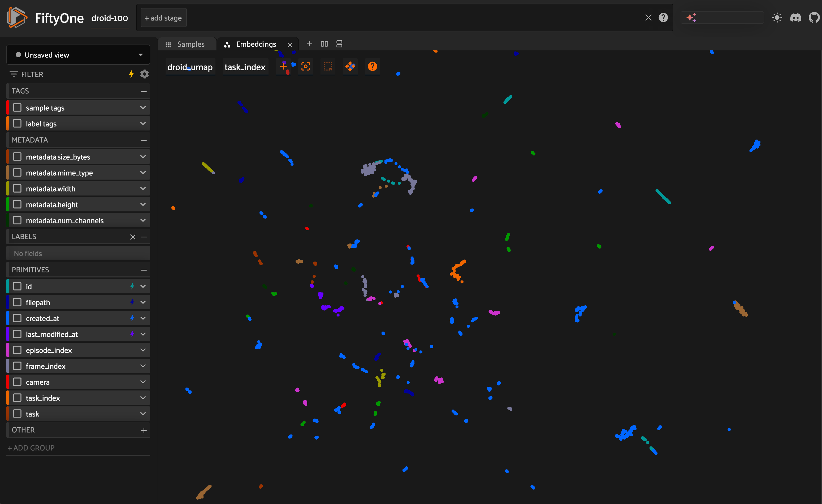Collapse the PRIMITIVES group
This screenshot has height=504, width=822.
pyautogui.click(x=144, y=270)
